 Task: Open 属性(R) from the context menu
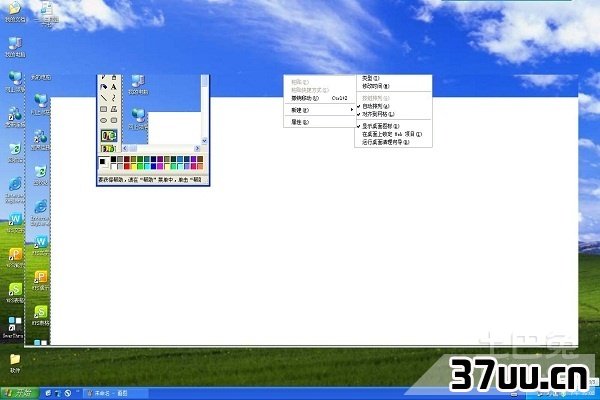click(x=320, y=122)
